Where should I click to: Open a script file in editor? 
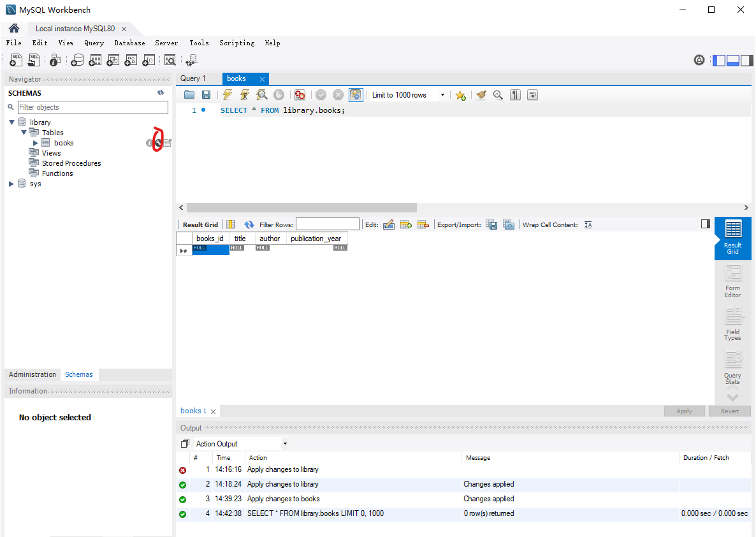pyautogui.click(x=189, y=94)
